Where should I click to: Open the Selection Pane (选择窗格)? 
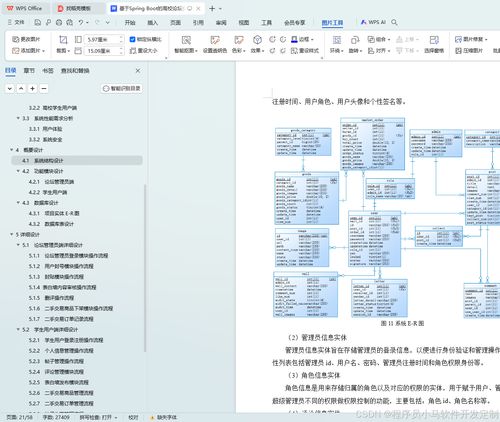(x=434, y=44)
